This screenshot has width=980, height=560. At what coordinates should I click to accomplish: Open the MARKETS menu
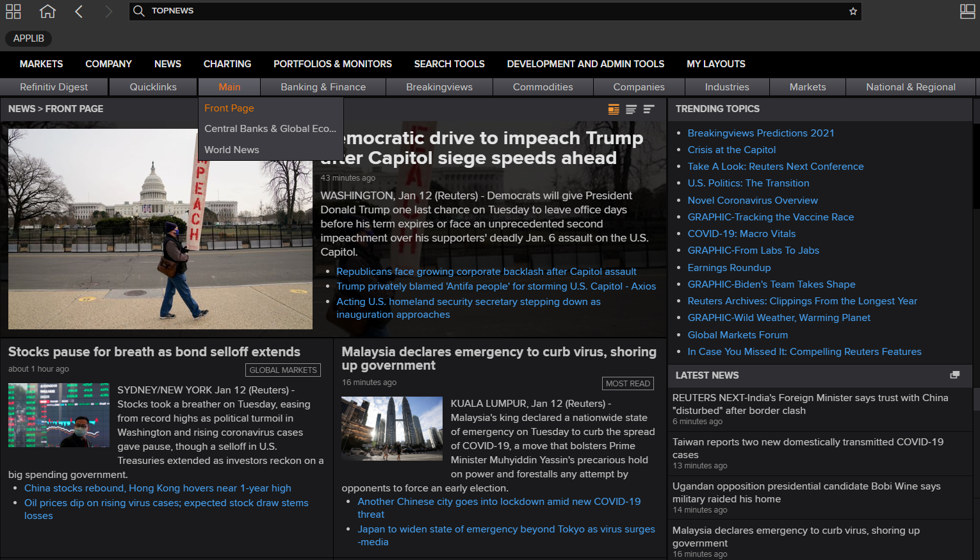[x=41, y=64]
